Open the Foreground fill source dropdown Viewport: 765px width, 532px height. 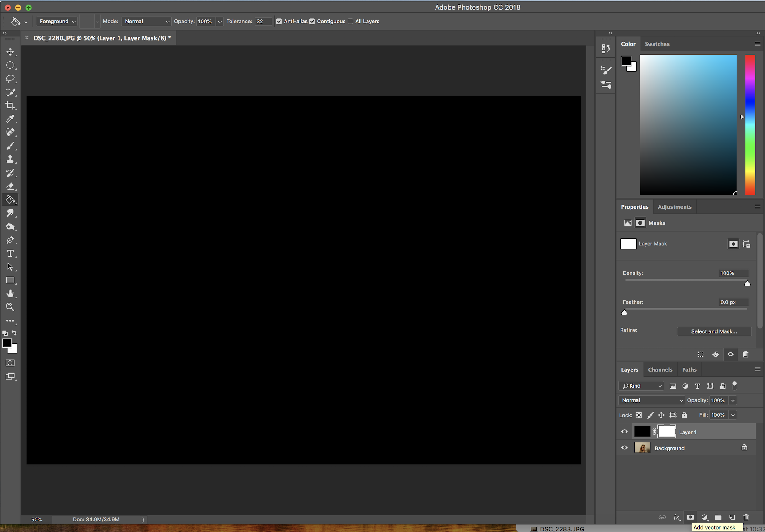point(57,21)
